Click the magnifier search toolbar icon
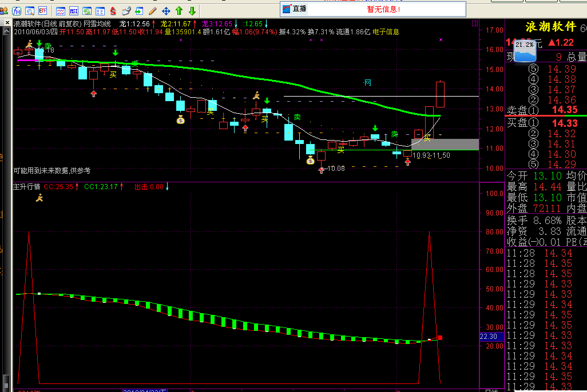 pos(29,11)
